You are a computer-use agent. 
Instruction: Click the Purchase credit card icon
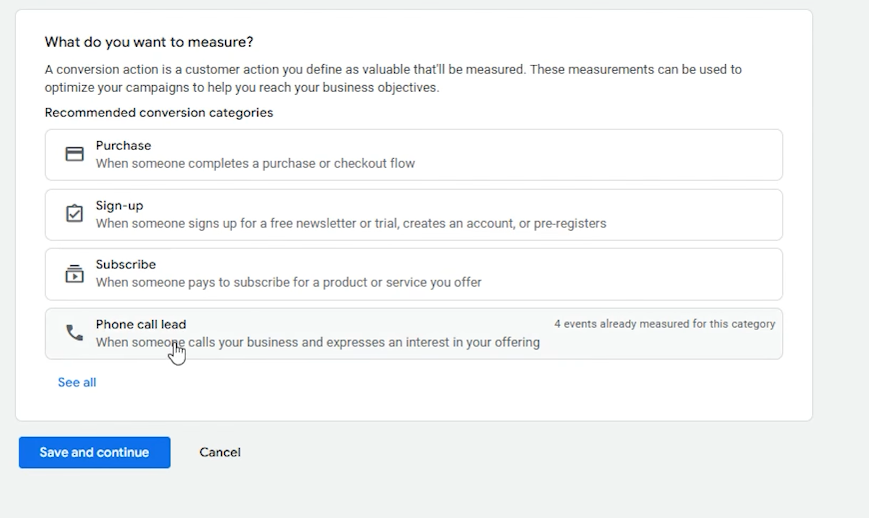click(74, 154)
